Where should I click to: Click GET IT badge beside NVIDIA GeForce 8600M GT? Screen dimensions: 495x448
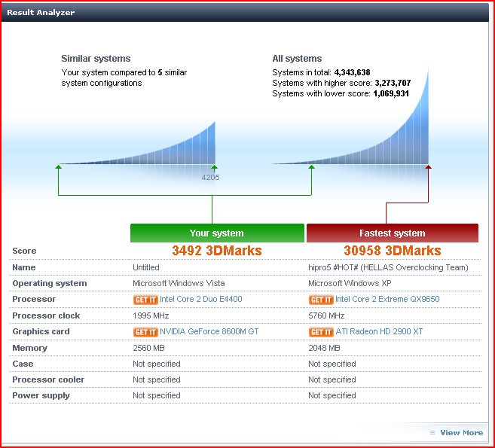click(x=145, y=332)
